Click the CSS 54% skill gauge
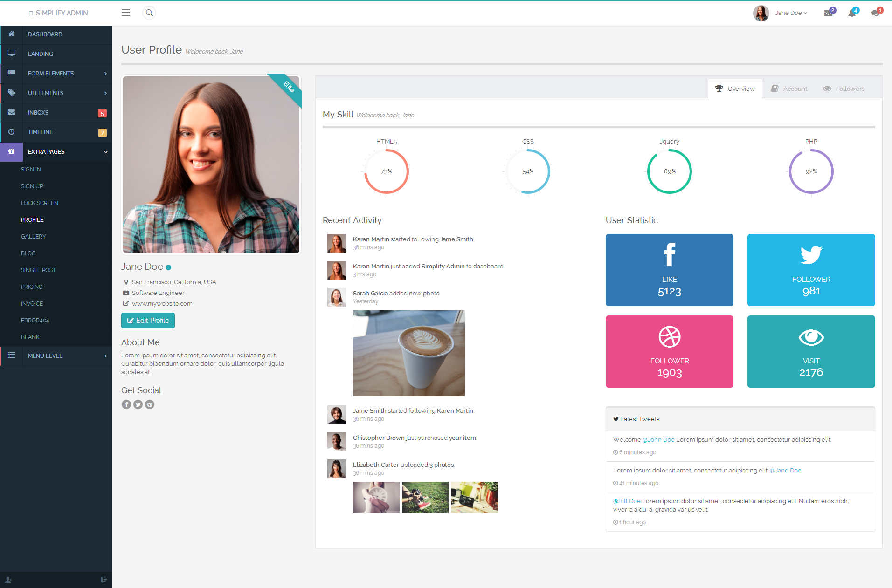This screenshot has height=588, width=892. point(528,171)
